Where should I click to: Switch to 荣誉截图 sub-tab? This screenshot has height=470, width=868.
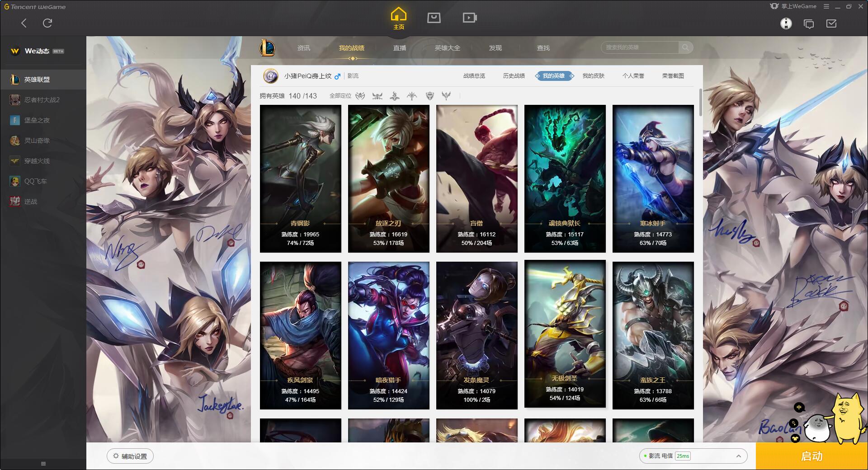click(673, 76)
